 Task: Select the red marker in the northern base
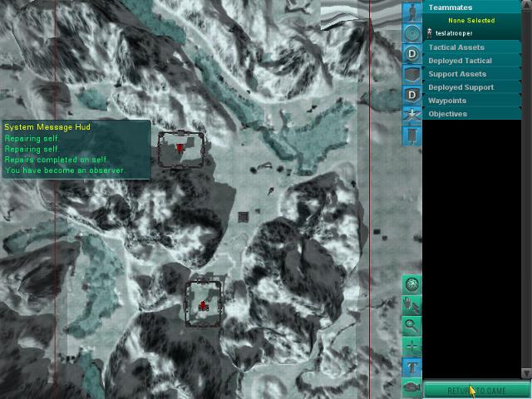(x=180, y=148)
